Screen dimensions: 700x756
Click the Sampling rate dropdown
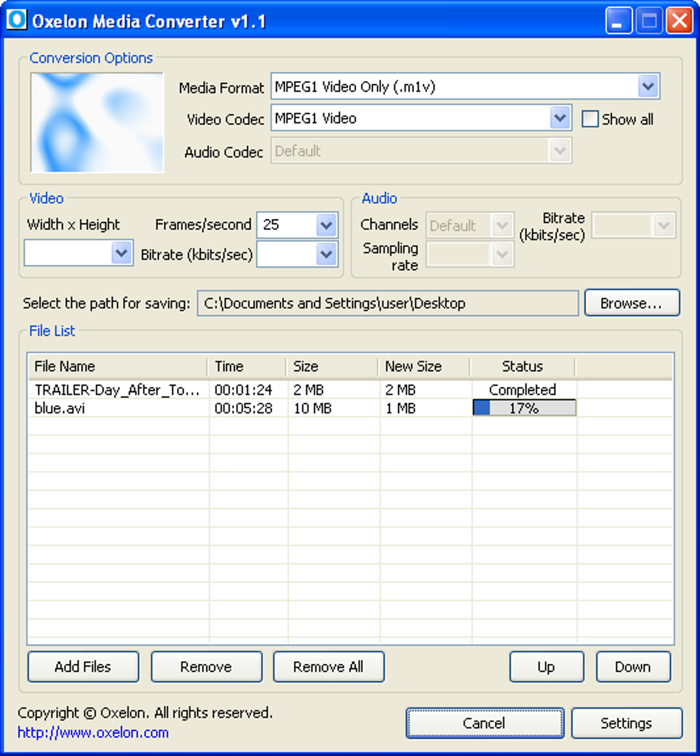[x=470, y=255]
